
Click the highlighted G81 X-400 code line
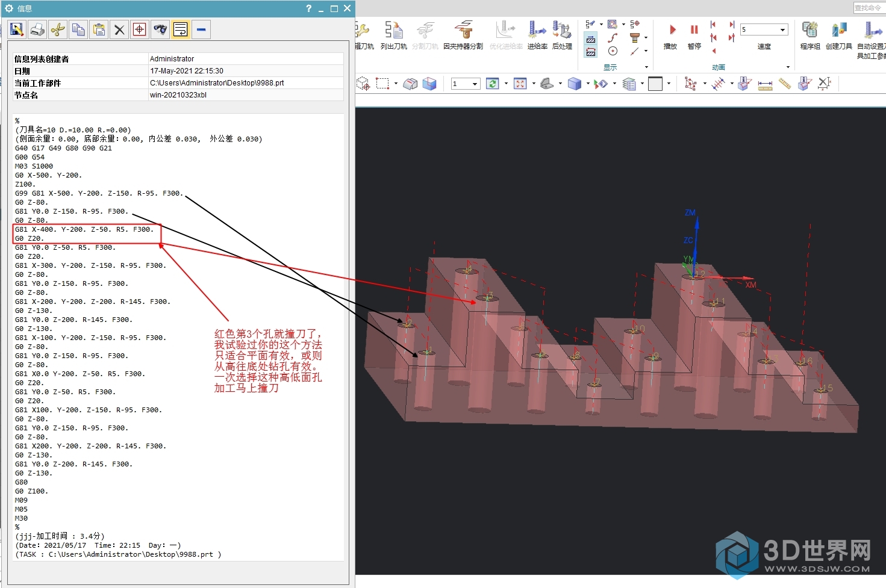click(x=84, y=229)
